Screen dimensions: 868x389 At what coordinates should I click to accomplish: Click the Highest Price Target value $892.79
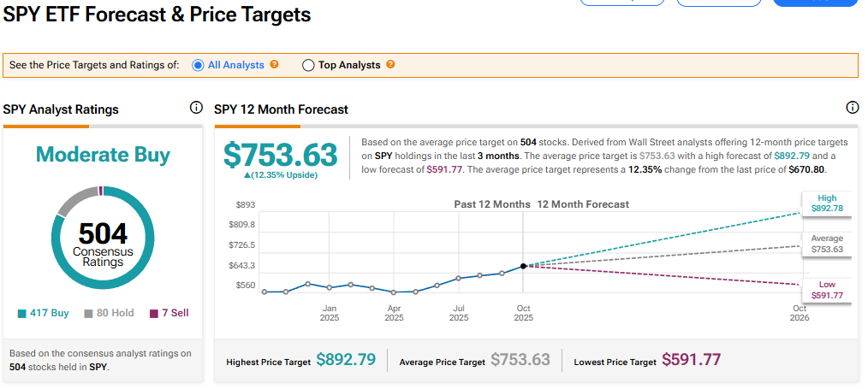pos(346,360)
